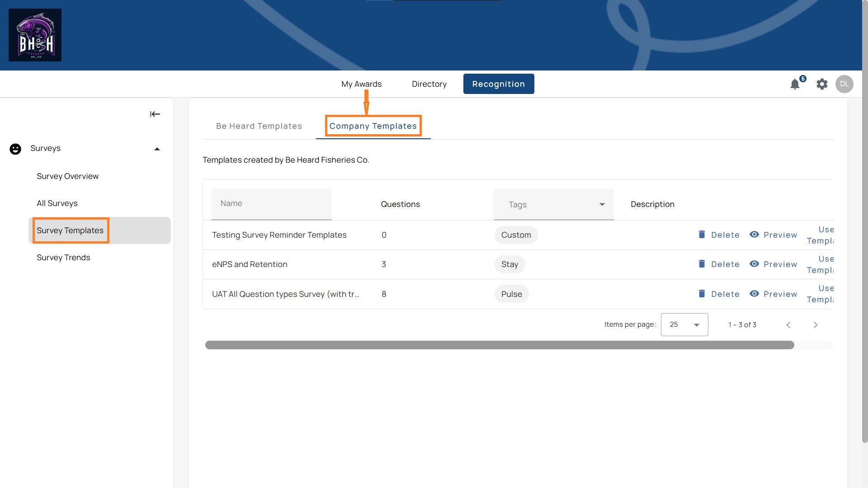Open the My Awards tab

click(x=361, y=84)
